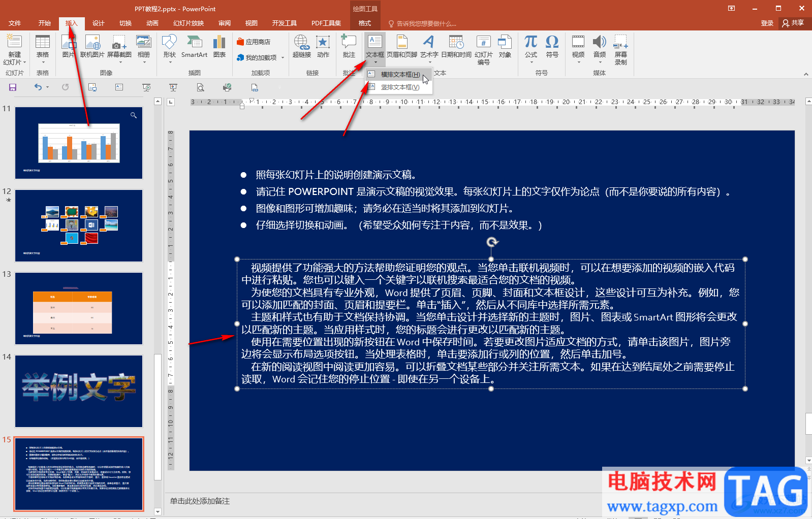Open the Developer (开发工具) tab
The width and height of the screenshot is (812, 519).
click(285, 23)
